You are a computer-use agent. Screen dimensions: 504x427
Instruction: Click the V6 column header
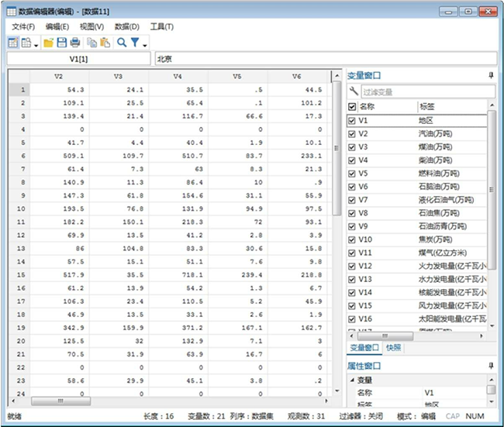pos(297,77)
